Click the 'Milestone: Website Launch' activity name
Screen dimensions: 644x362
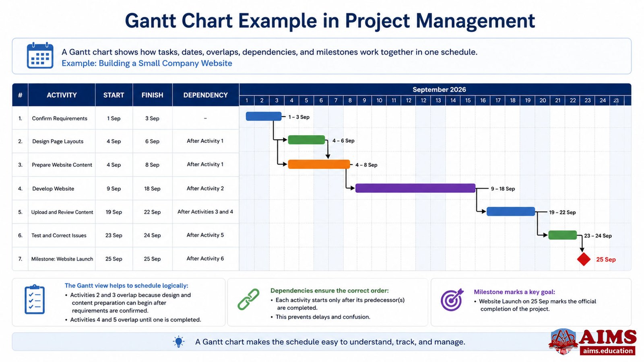pyautogui.click(x=62, y=259)
